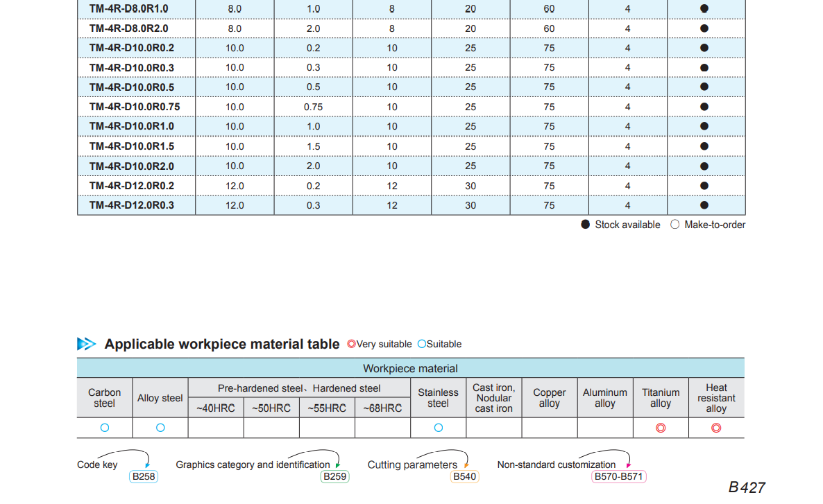Click the Workpiece material table header
The image size is (823, 504).
point(410,368)
